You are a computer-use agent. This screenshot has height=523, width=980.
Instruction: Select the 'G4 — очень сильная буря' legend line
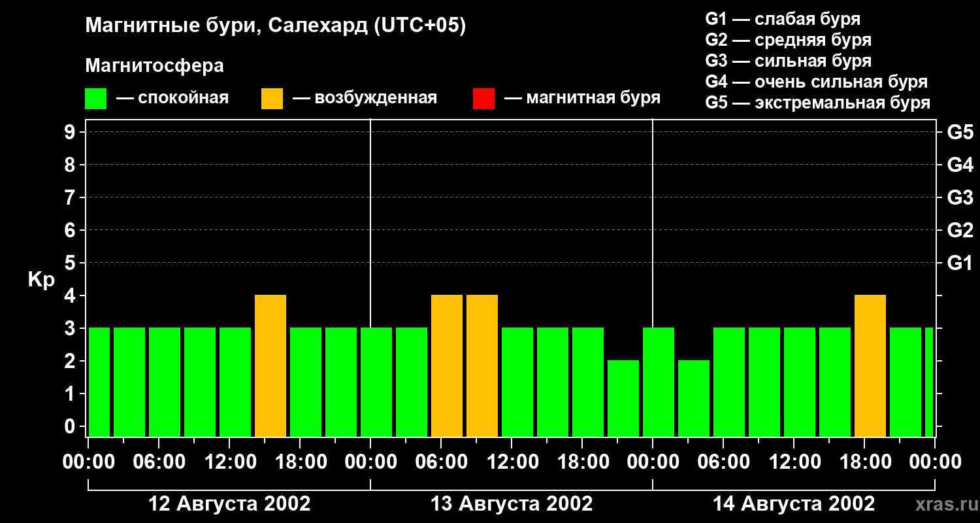(817, 82)
